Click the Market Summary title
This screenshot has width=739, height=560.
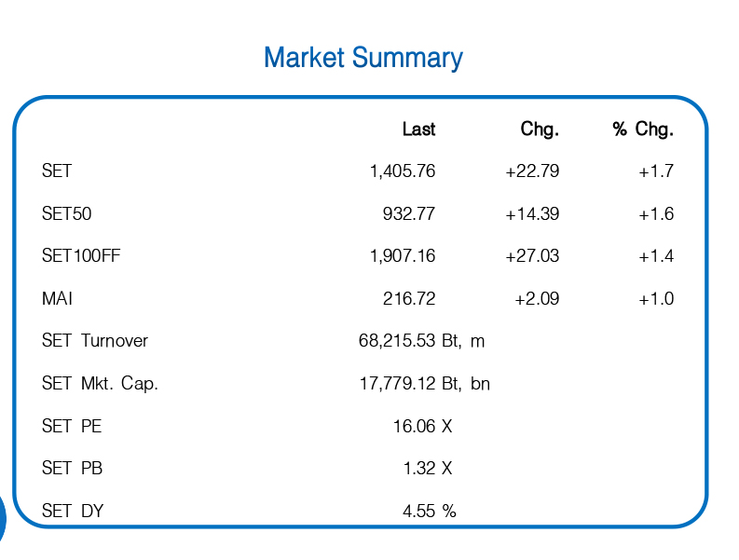[363, 58]
